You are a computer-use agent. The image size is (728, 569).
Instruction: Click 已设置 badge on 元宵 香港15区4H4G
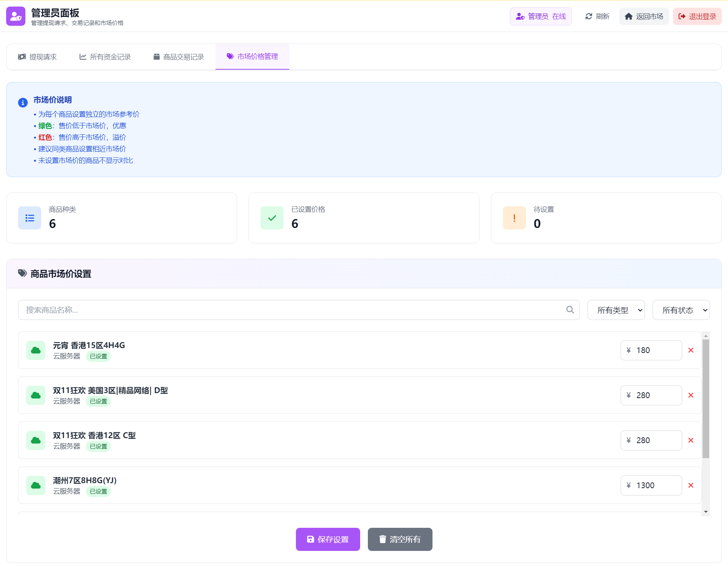(99, 356)
